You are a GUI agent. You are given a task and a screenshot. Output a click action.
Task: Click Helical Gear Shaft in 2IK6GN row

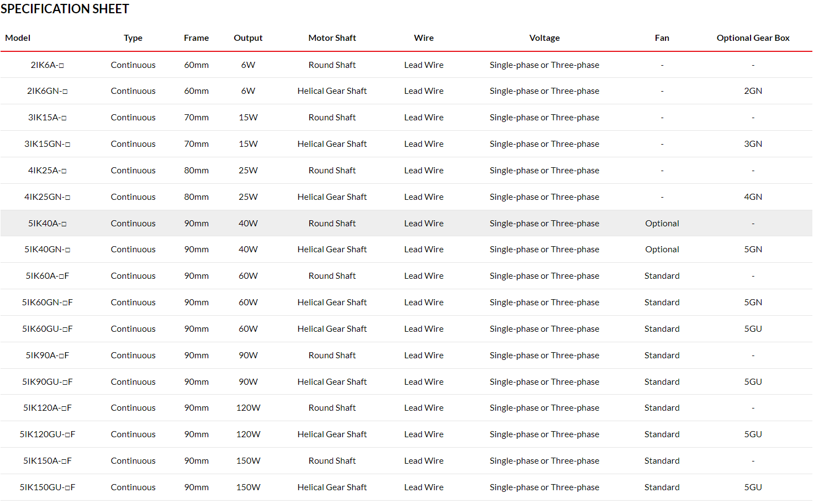click(x=332, y=91)
